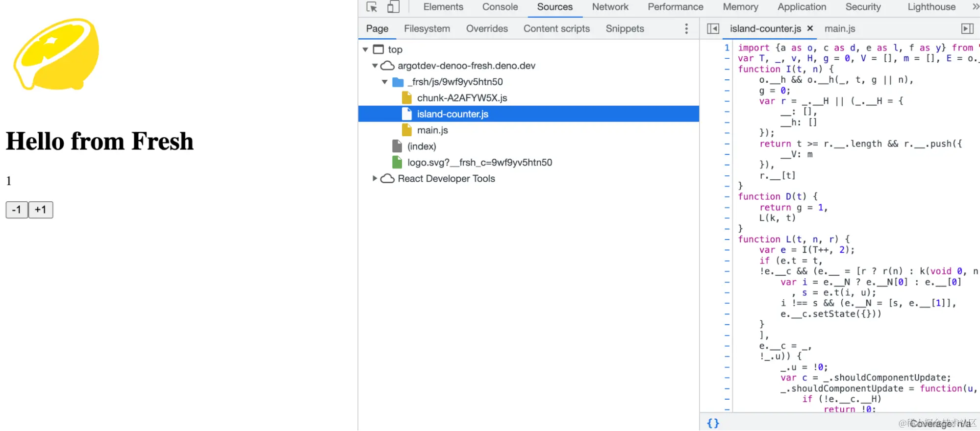Viewport: 980px width, 431px height.
Task: Select island-counter.js in file tree
Action: pyautogui.click(x=528, y=114)
